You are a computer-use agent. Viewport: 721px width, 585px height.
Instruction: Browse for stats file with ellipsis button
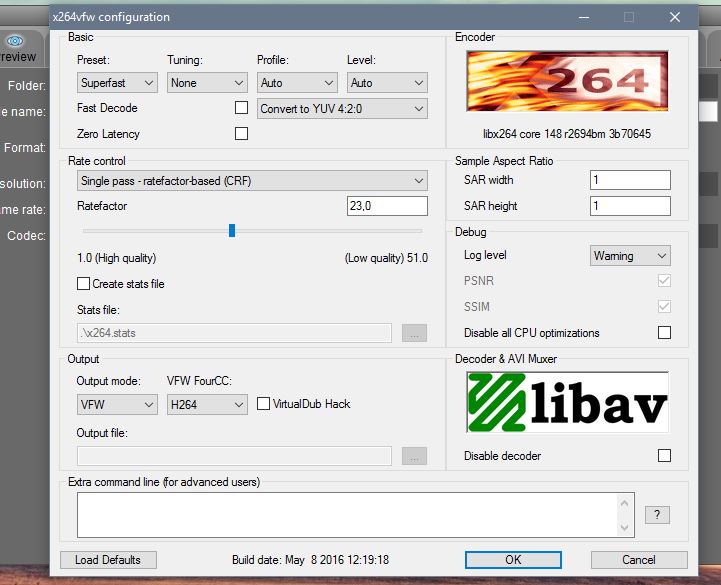click(414, 333)
